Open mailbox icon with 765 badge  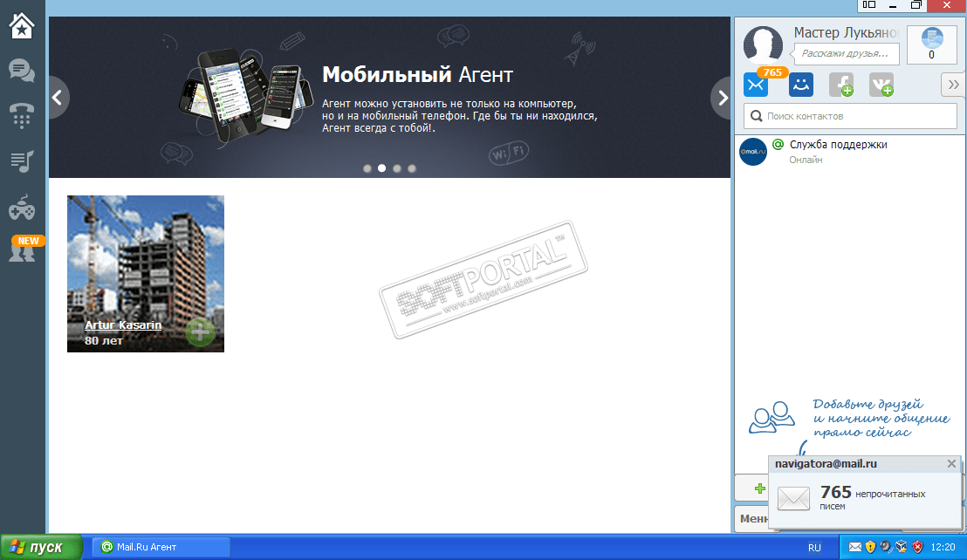click(756, 85)
